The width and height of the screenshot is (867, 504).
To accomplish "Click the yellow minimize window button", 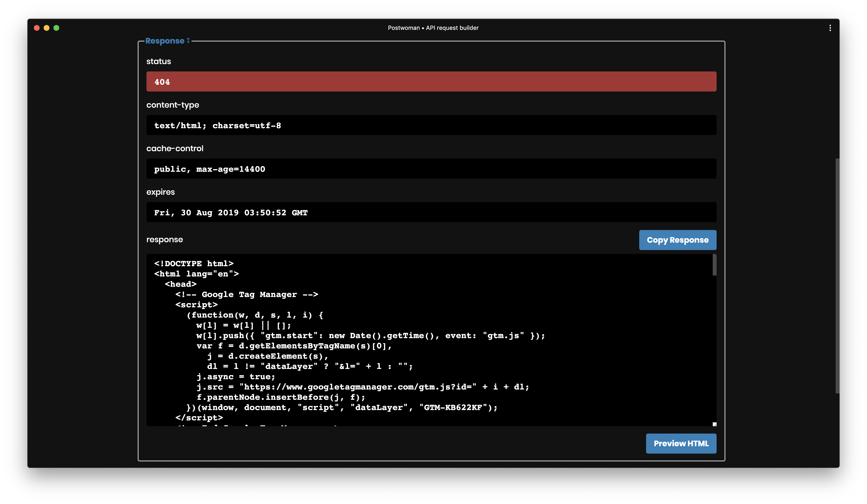I will pyautogui.click(x=47, y=28).
